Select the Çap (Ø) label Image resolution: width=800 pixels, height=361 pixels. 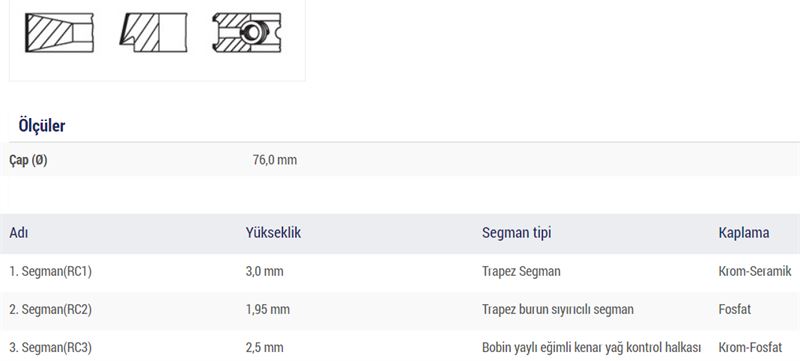[28, 160]
